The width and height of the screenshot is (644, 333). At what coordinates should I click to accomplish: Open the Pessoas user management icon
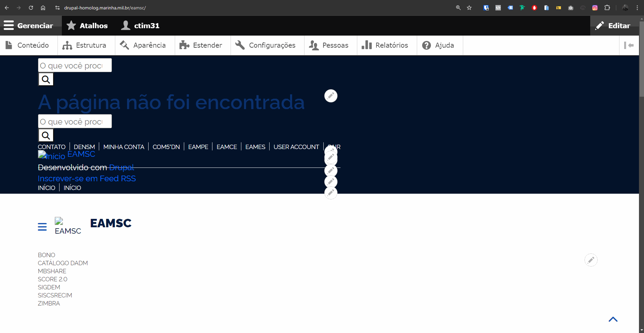pos(314,45)
